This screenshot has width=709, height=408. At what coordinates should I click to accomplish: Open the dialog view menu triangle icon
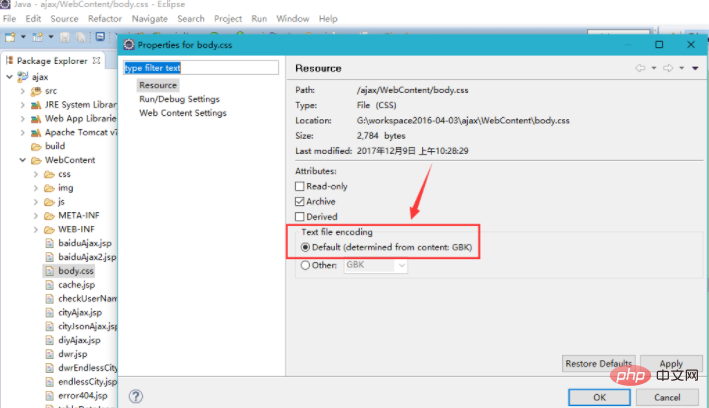pos(695,68)
